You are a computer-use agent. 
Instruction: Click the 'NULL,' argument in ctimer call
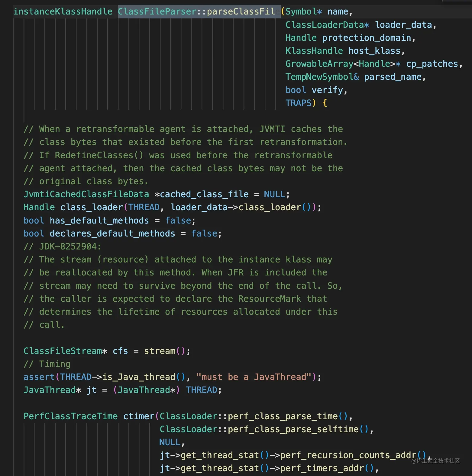172,442
